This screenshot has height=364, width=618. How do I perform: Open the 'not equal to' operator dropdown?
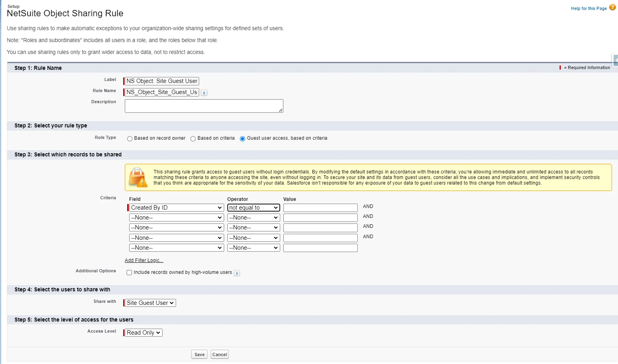(x=254, y=208)
